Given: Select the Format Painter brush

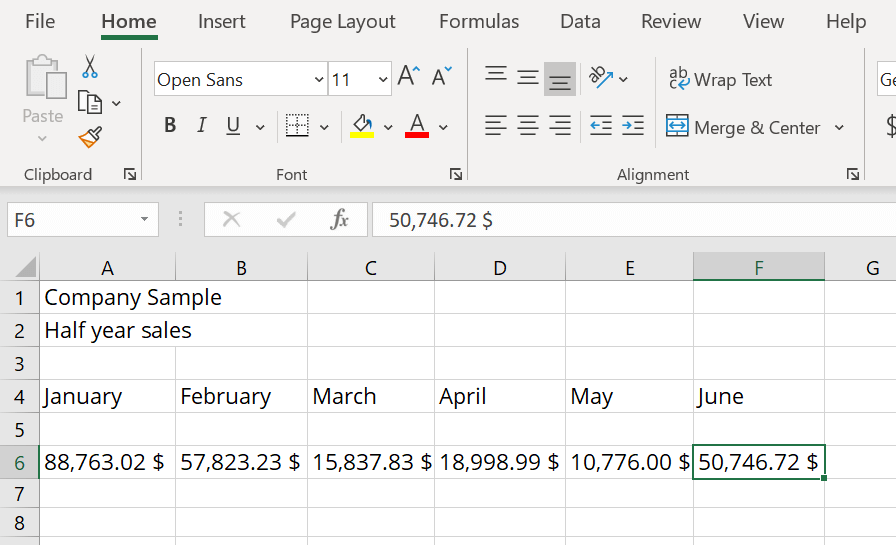Looking at the screenshot, I should [x=90, y=137].
